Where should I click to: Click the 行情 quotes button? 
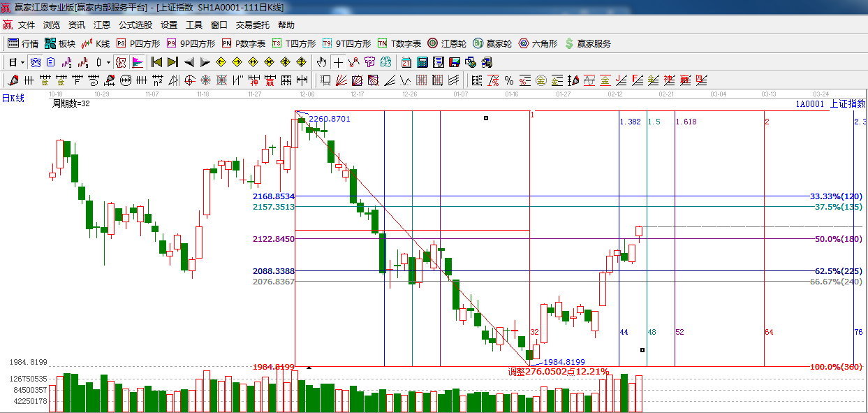click(x=23, y=43)
